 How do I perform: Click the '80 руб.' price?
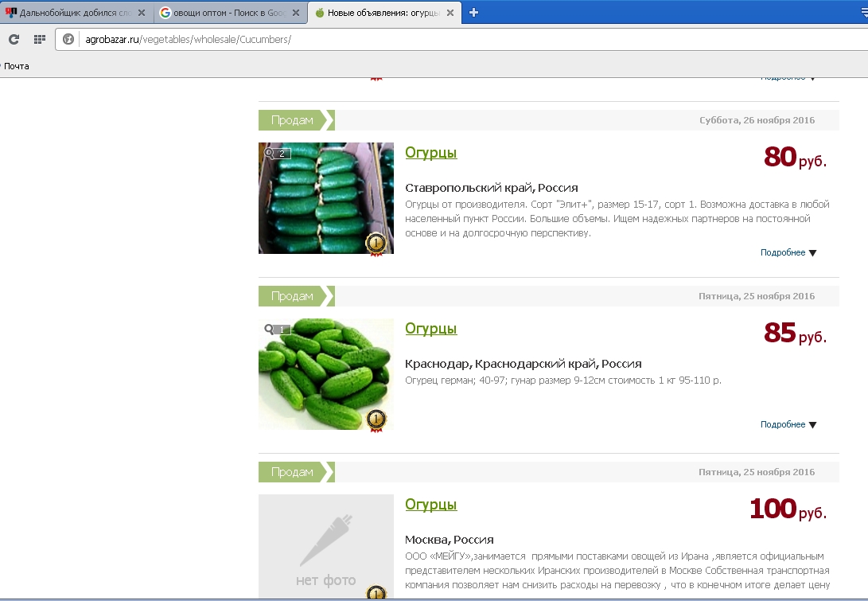click(795, 158)
